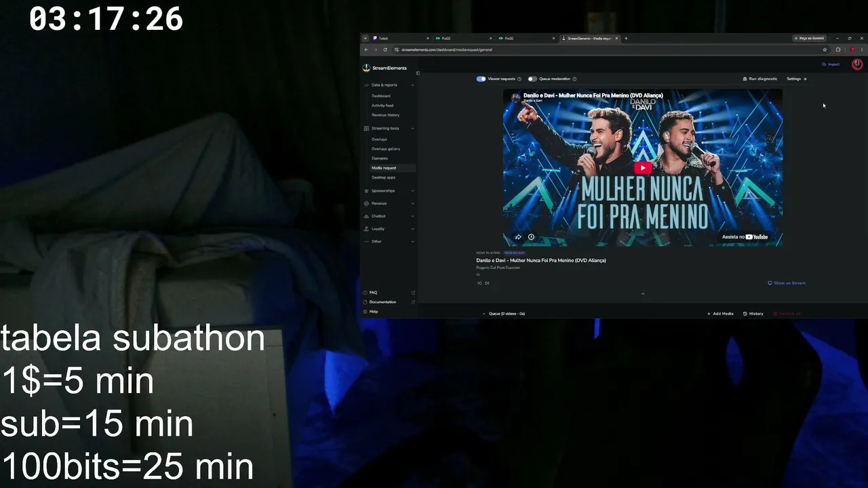The width and height of the screenshot is (868, 488).
Task: Collapse the sidebar using the panel toggle icon
Action: (418, 73)
